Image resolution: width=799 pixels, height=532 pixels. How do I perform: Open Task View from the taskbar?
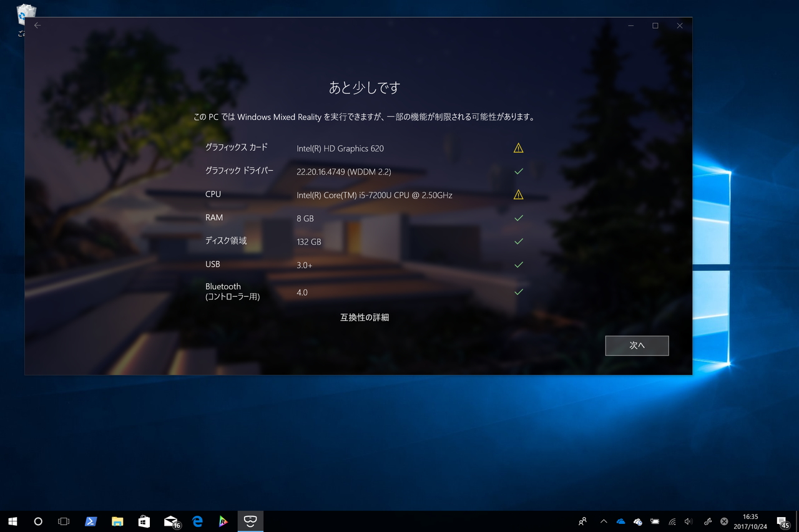(64, 521)
